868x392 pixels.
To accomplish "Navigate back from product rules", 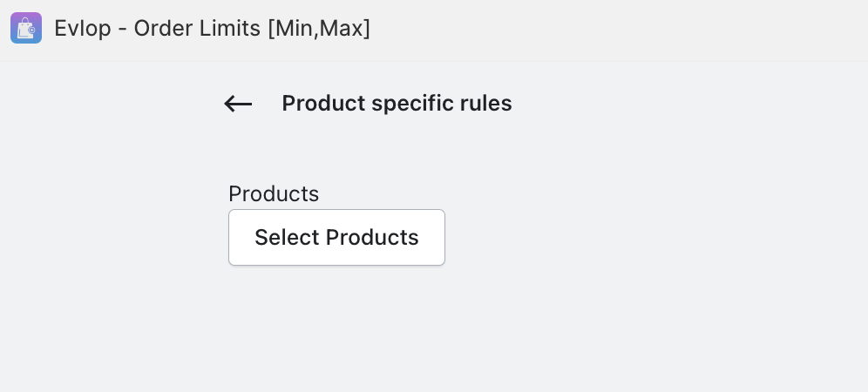I will point(238,105).
